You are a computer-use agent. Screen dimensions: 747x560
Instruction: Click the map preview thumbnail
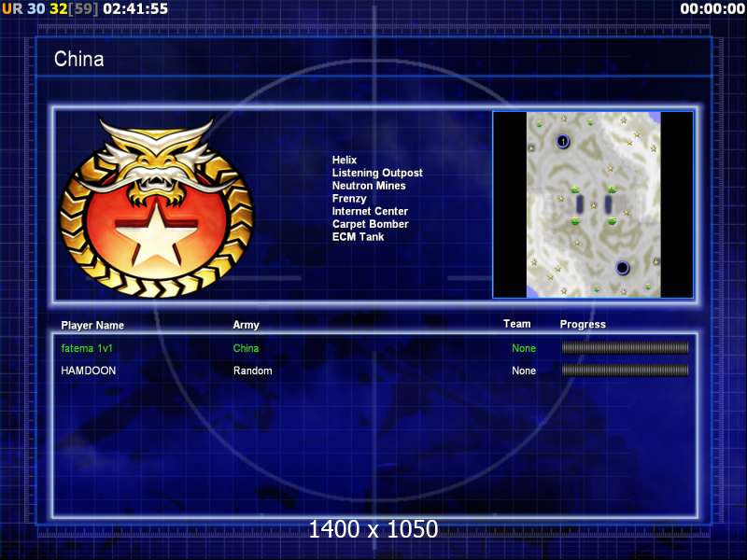click(x=593, y=204)
